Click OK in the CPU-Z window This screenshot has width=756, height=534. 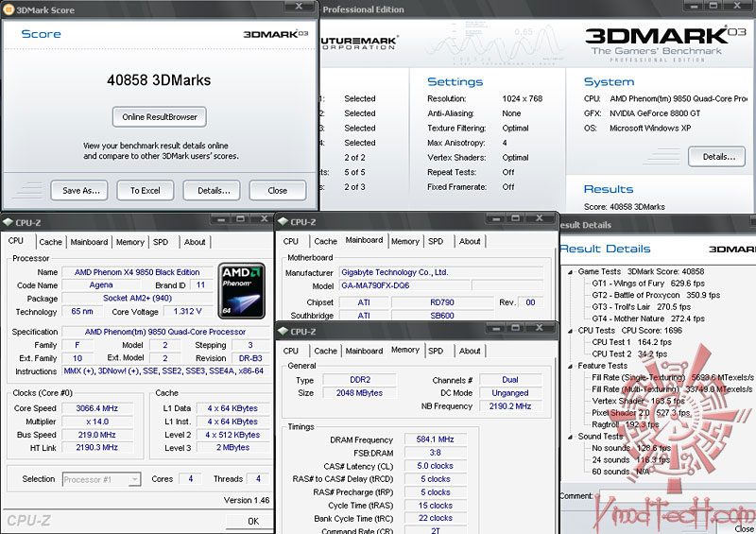click(x=251, y=521)
